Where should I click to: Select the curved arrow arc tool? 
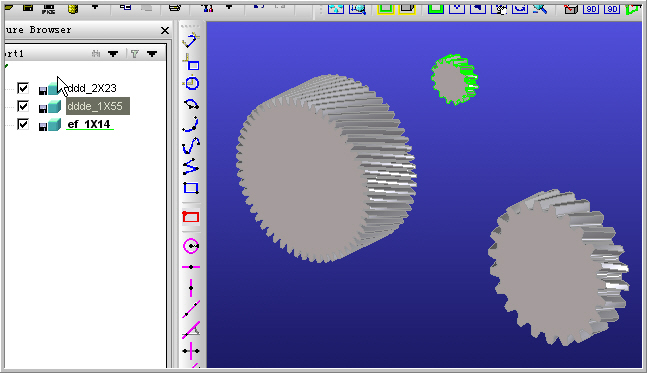[x=191, y=104]
